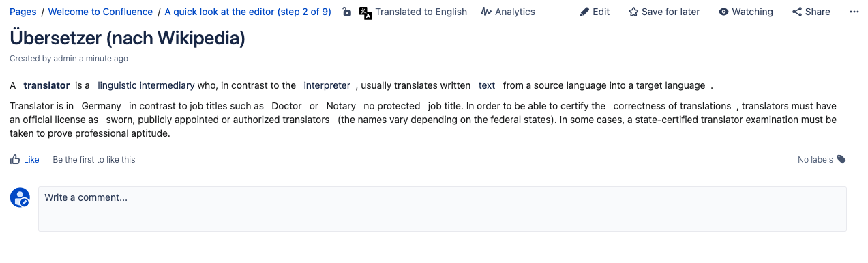868x263 pixels.
Task: Click the Edit pencil icon
Action: point(584,12)
